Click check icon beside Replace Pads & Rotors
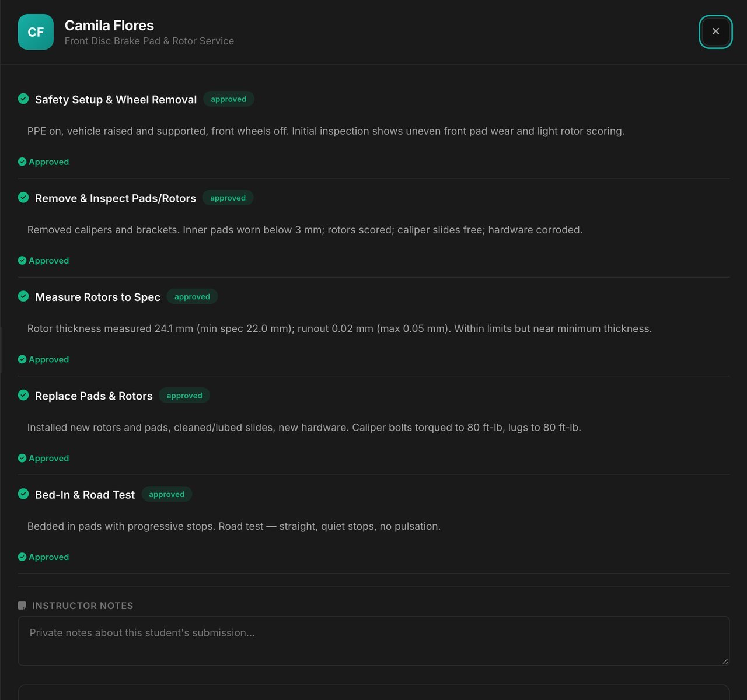Screen dimensions: 747x700 (x=23, y=395)
